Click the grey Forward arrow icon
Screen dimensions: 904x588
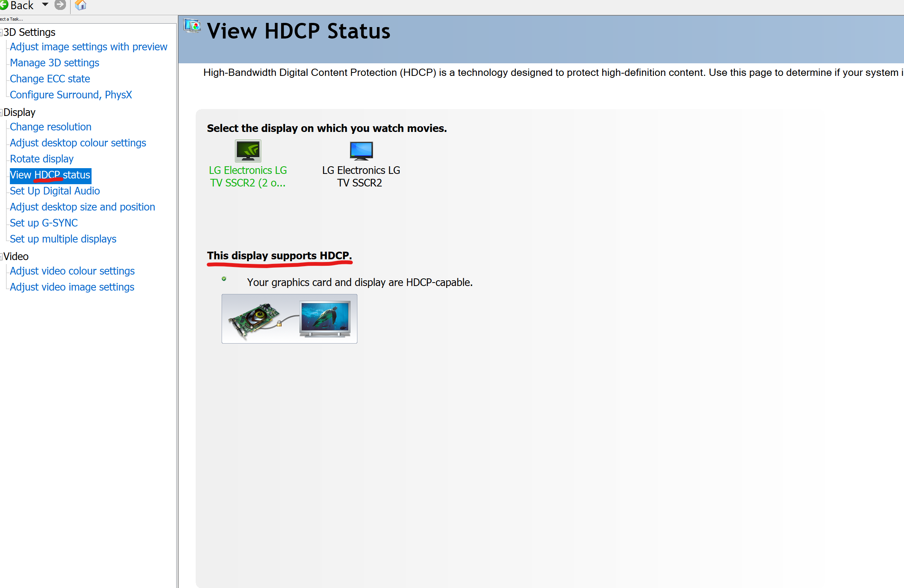pos(60,5)
